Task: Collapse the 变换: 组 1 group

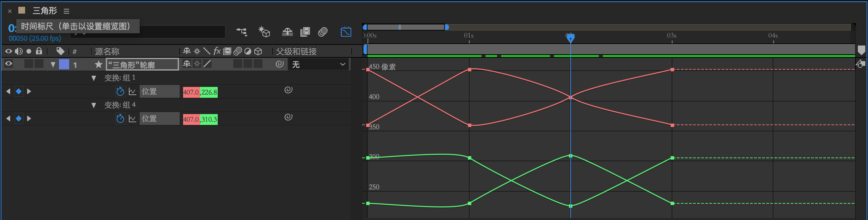Action: (x=94, y=78)
